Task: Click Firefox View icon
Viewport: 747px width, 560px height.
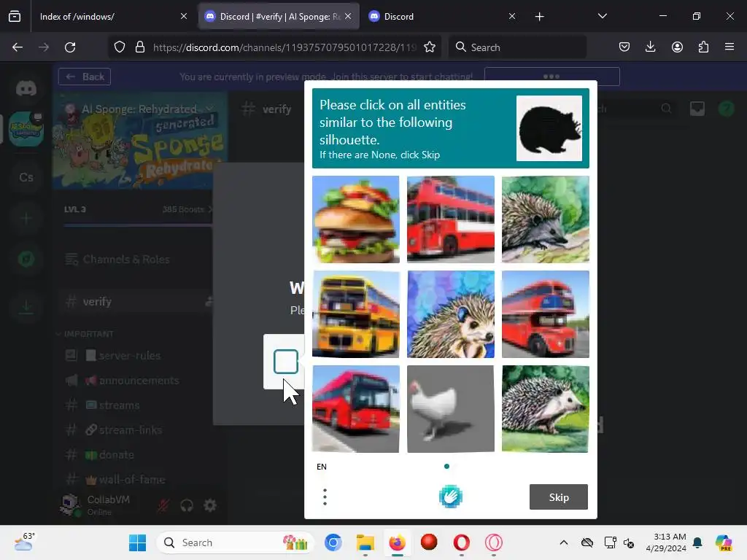Action: pyautogui.click(x=15, y=16)
